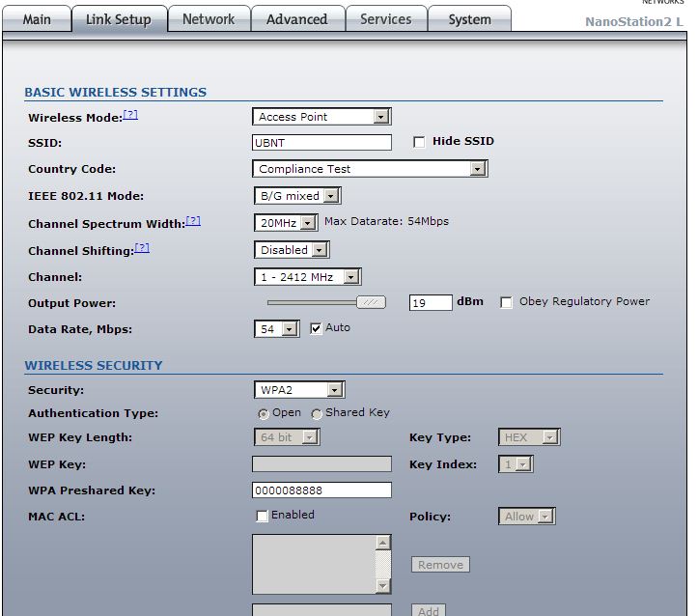This screenshot has height=616, width=698.
Task: Open the Key Index dropdown
Action: [x=516, y=464]
